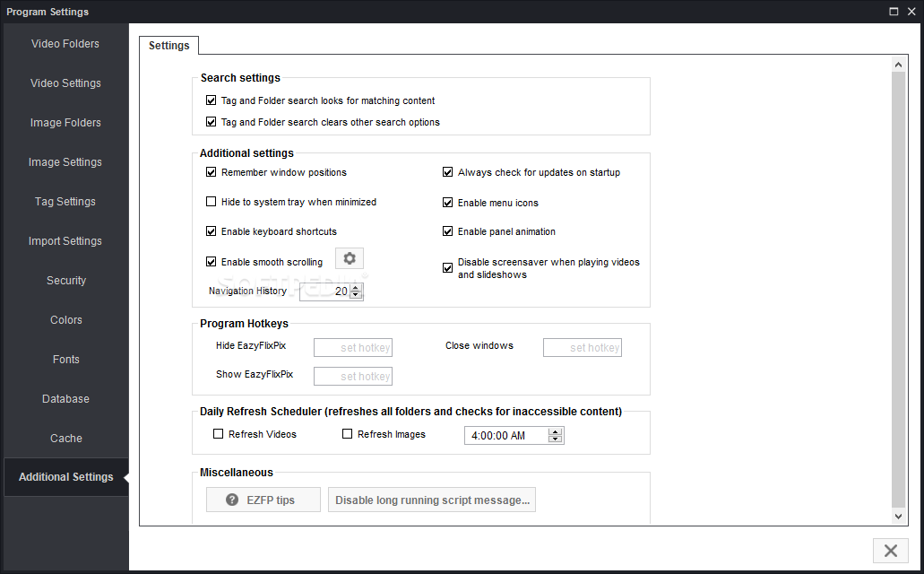Open Image Settings section
This screenshot has width=924, height=574.
(x=65, y=162)
